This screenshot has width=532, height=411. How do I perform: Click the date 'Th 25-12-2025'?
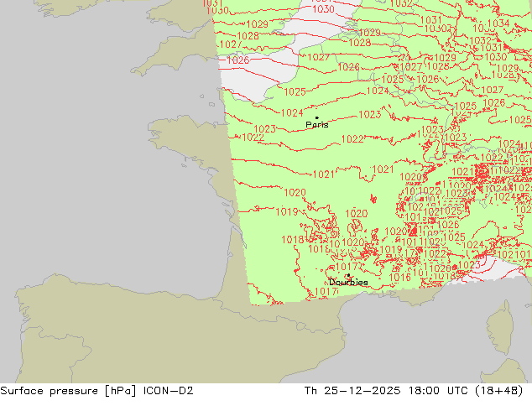352,390
